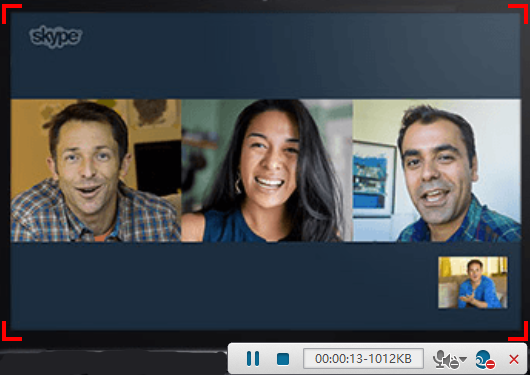Click the top-left red capture corner handle
The height and width of the screenshot is (375, 530).
[10, 13]
